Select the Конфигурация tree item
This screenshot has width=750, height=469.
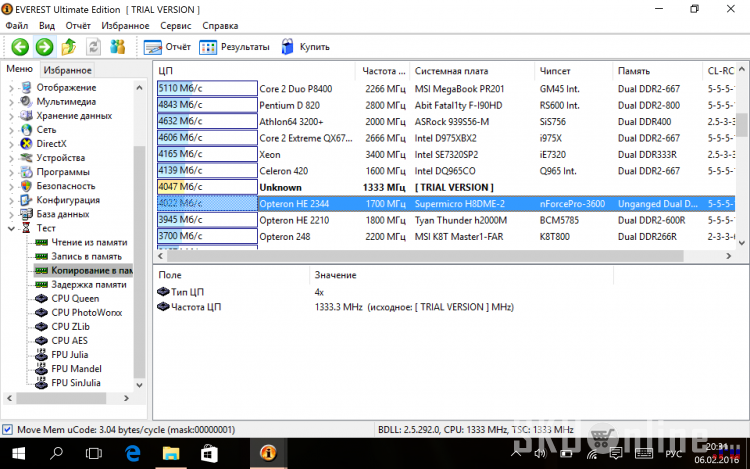(x=68, y=200)
